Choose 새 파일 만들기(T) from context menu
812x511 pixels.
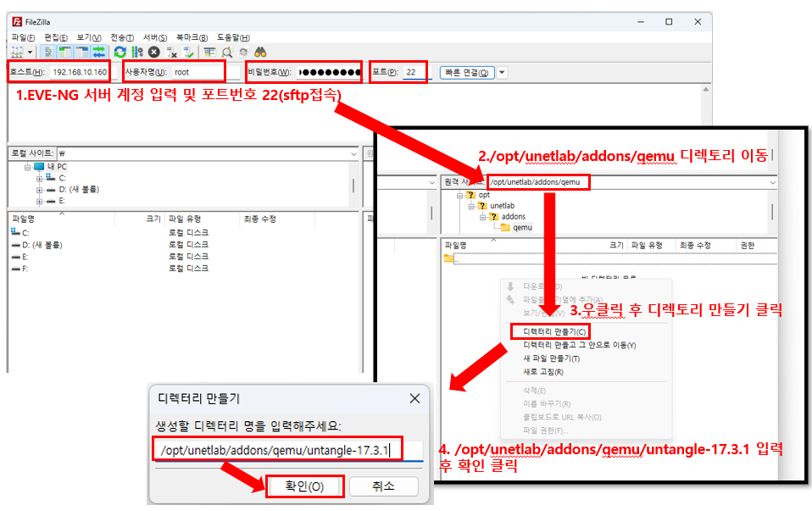(551, 358)
